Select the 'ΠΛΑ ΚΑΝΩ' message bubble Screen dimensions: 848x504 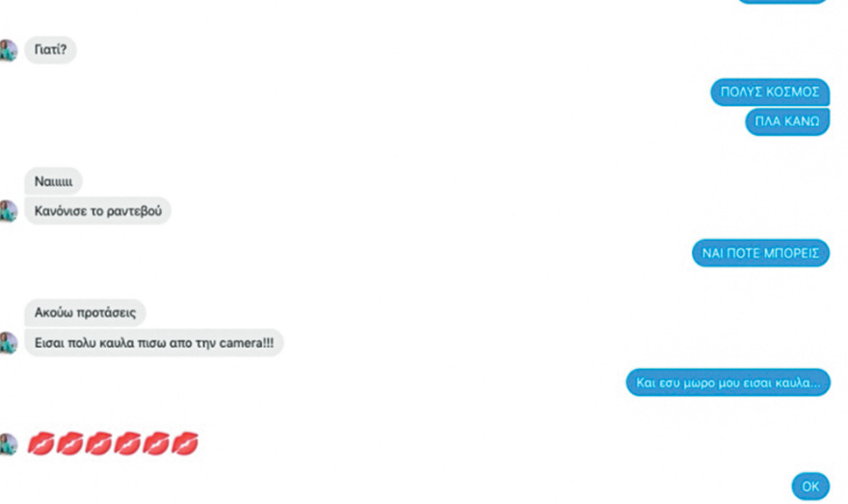click(x=787, y=121)
